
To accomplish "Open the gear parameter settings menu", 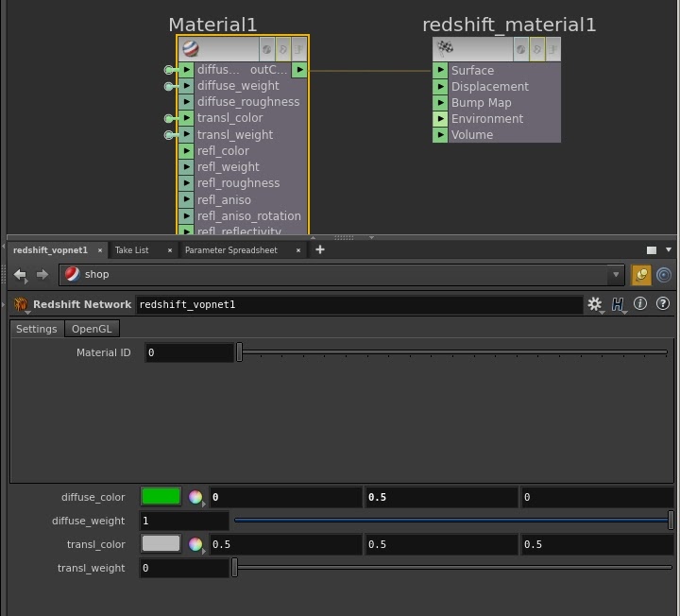I will [595, 304].
